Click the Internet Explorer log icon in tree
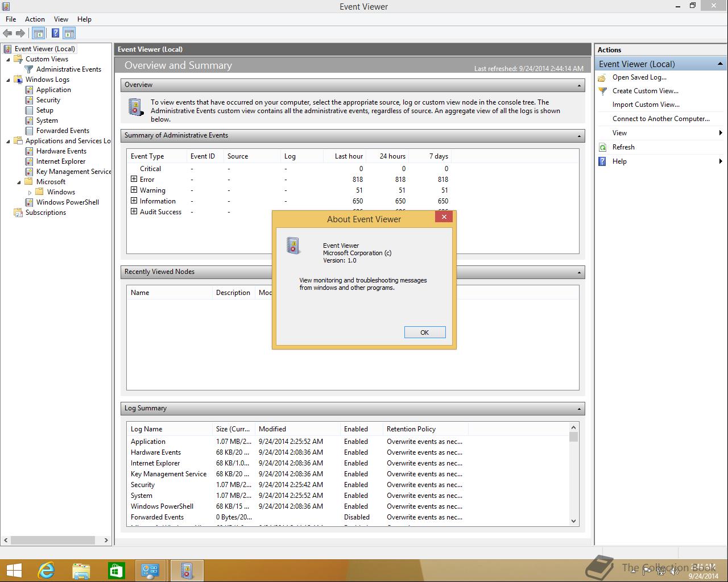Viewport: 728px width, 582px height. pos(29,161)
